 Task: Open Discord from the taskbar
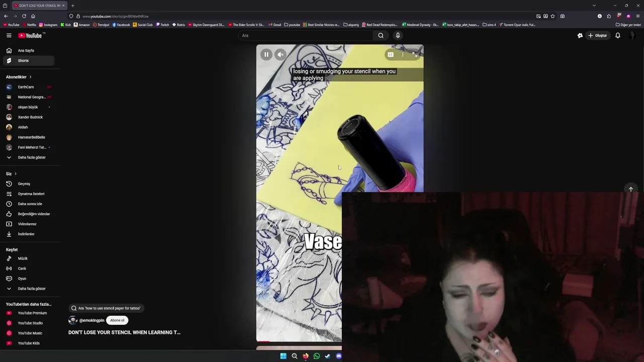click(339, 356)
